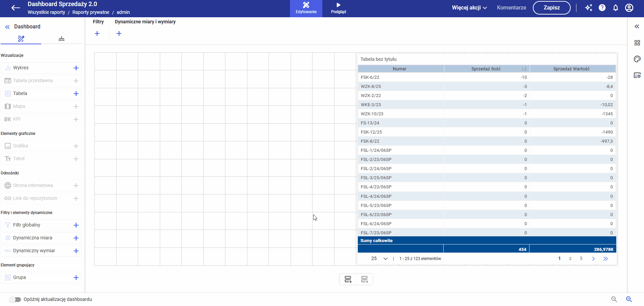The height and width of the screenshot is (306, 644).
Task: Open the AI assistant sparkle icon
Action: tap(589, 8)
